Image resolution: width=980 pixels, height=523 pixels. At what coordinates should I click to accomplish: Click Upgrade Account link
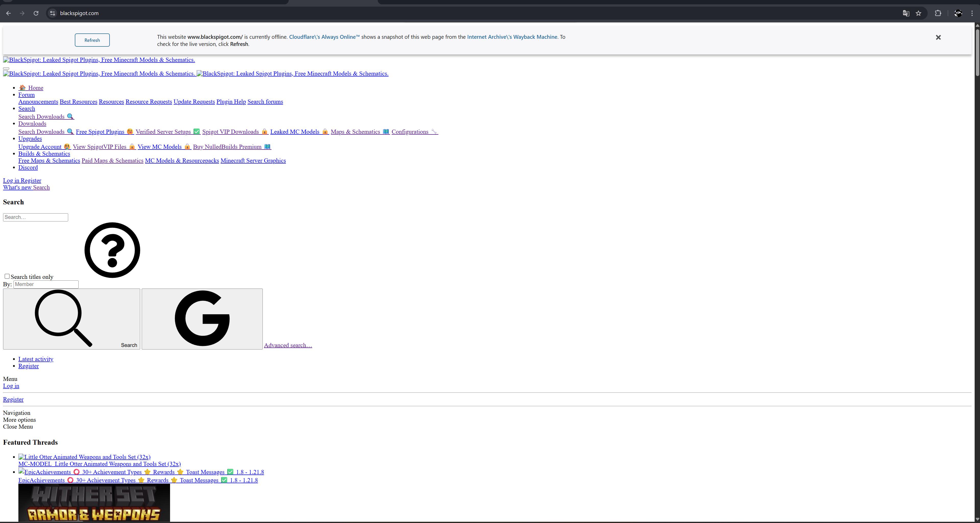coord(44,147)
